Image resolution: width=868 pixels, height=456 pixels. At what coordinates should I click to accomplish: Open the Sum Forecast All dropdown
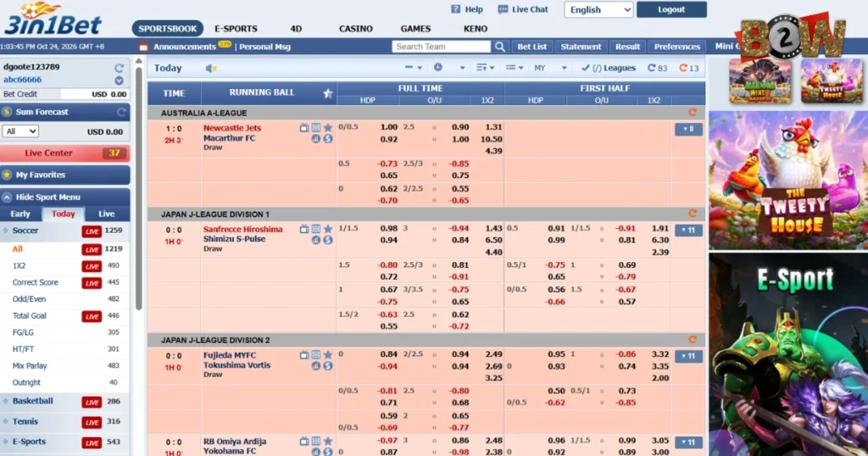coord(20,131)
